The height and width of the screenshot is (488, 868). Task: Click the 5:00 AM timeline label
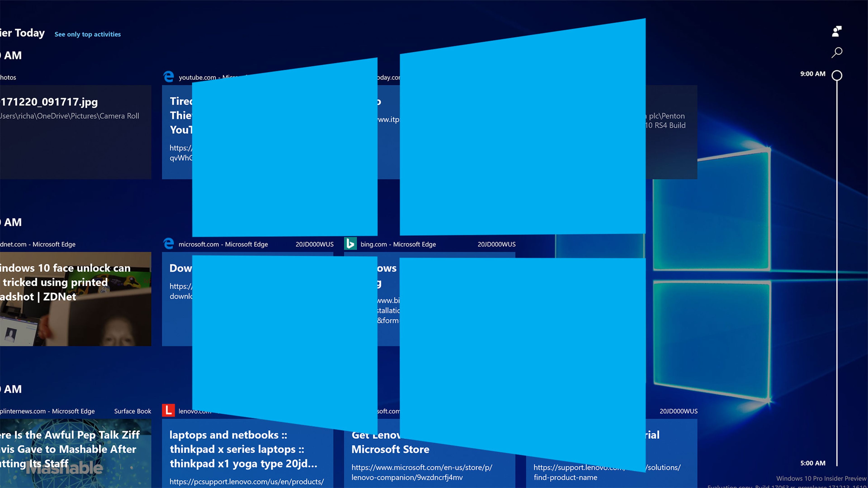click(x=813, y=463)
